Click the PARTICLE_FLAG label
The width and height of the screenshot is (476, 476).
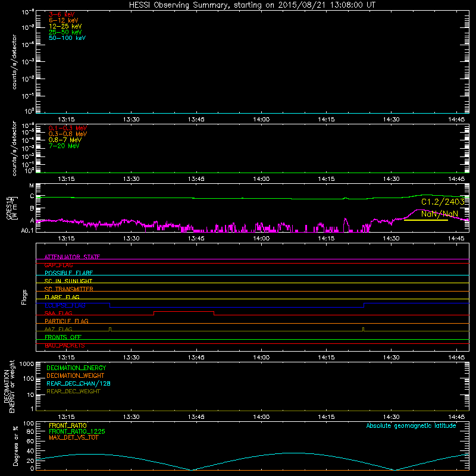(x=67, y=321)
